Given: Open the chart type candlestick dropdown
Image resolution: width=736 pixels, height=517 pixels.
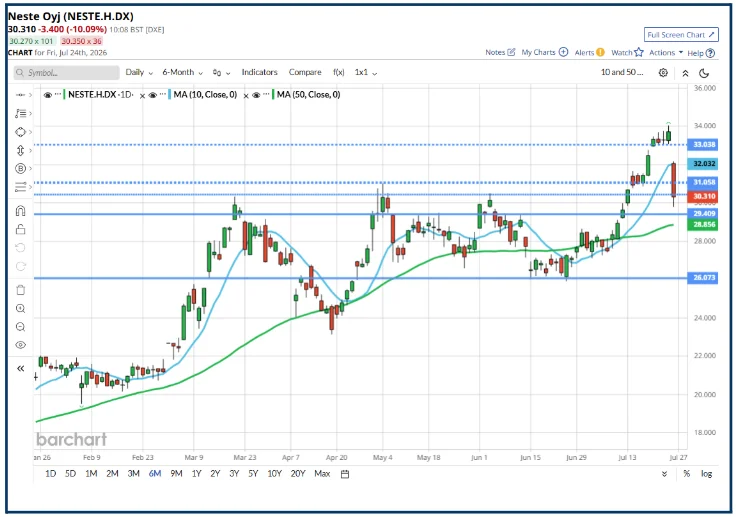Looking at the screenshot, I should 221,73.
